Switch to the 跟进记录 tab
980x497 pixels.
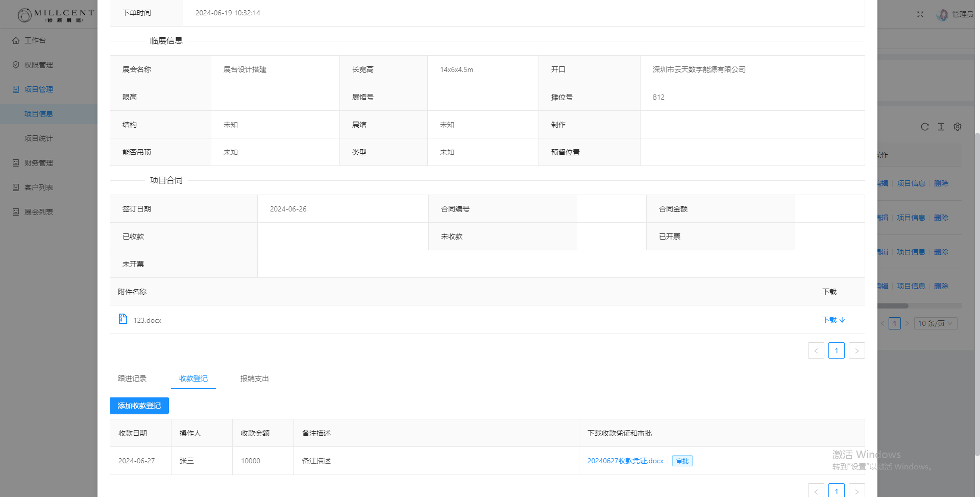(x=132, y=378)
